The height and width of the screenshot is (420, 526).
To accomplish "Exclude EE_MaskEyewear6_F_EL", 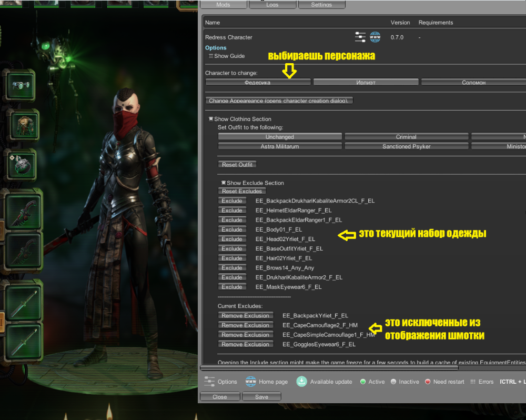I will pos(232,287).
